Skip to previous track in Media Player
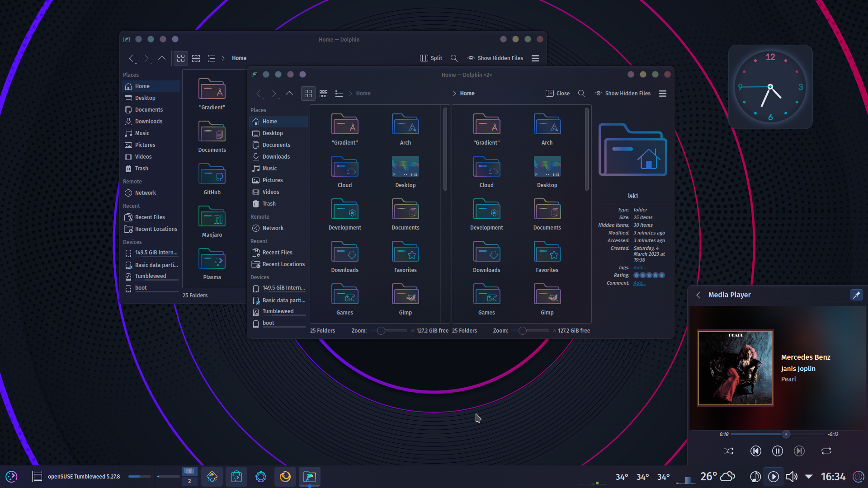 click(x=755, y=451)
